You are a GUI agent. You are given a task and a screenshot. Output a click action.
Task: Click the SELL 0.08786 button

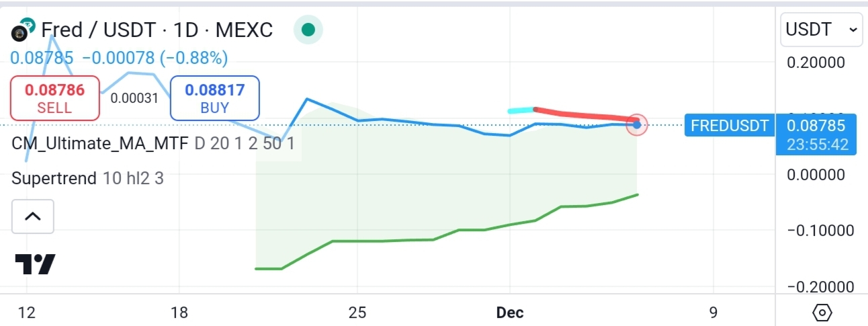pyautogui.click(x=55, y=98)
